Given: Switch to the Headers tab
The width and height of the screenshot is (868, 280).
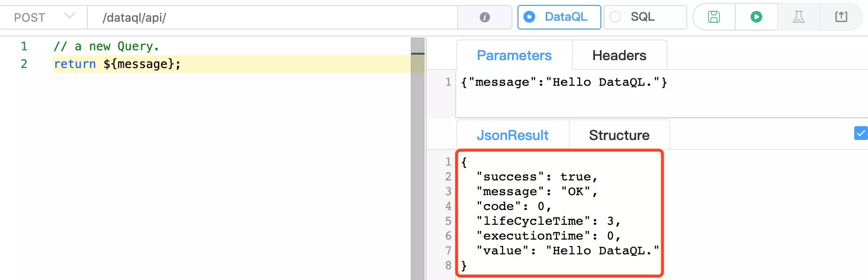Looking at the screenshot, I should [x=619, y=55].
